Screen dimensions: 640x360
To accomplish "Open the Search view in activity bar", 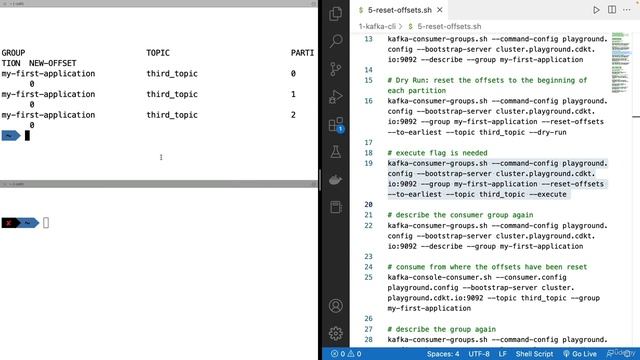I will (336, 41).
